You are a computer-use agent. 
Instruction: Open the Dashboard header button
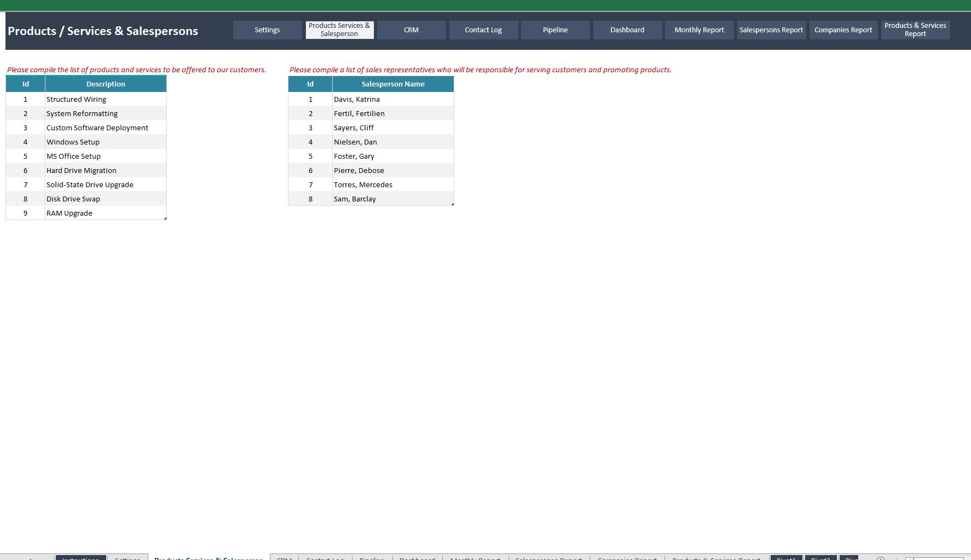(x=627, y=30)
